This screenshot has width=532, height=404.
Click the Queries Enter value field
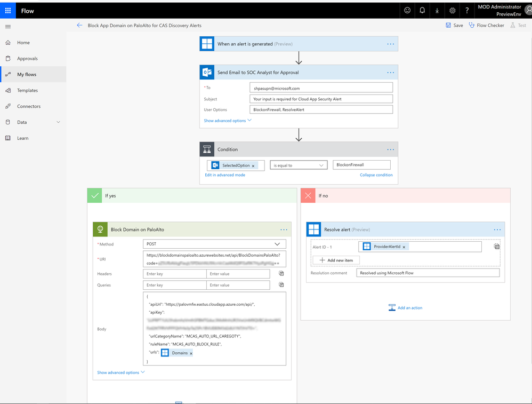238,285
